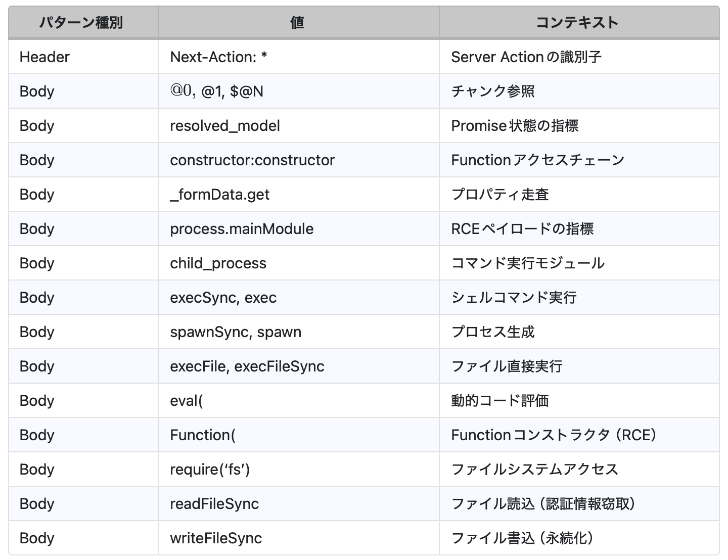Click the コンテキスト column header
Image resolution: width=728 pixels, height=560 pixels.
[x=577, y=23]
